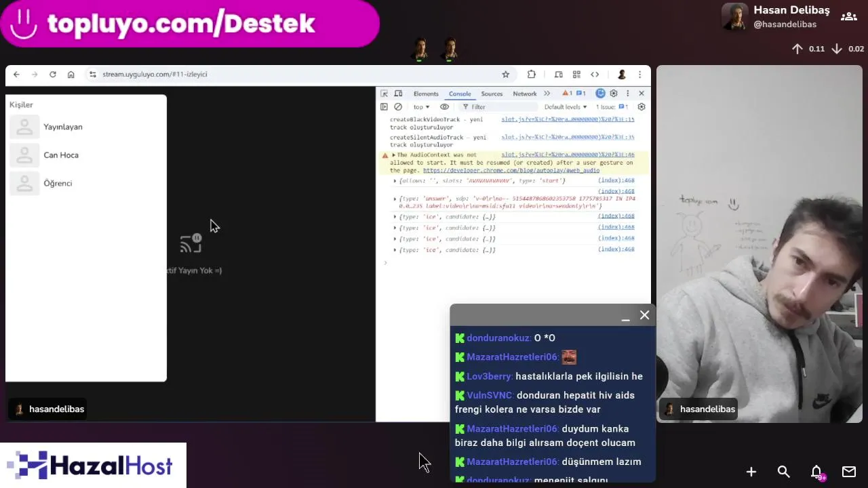
Task: Expand the first type 'ice' candidate object
Action: click(395, 217)
